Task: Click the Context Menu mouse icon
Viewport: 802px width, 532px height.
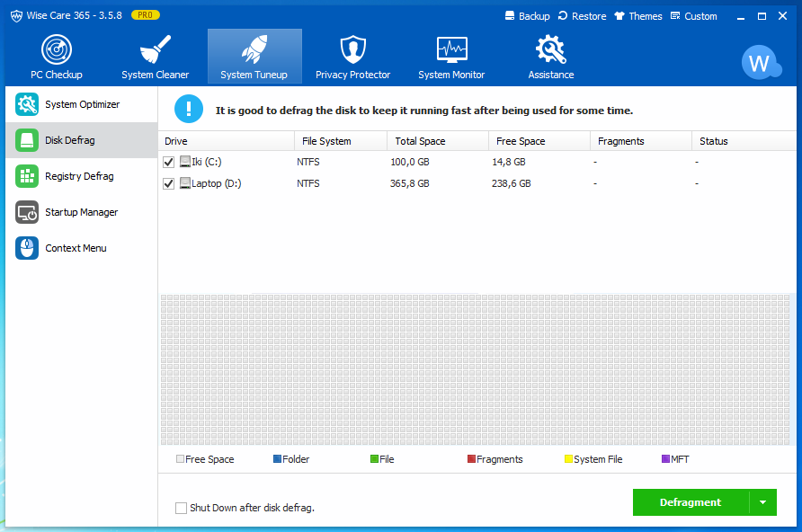Action: (27, 248)
